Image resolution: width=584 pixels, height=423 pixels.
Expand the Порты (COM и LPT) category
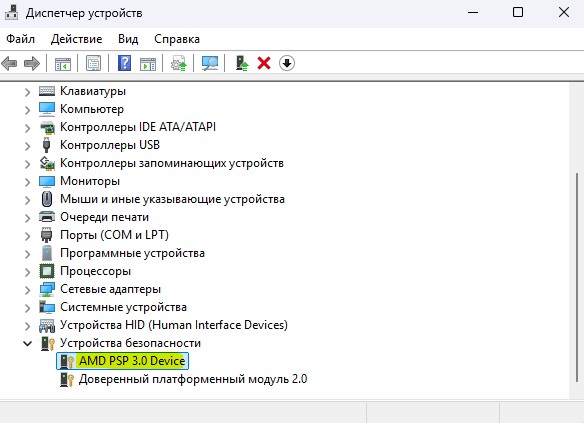coord(28,236)
